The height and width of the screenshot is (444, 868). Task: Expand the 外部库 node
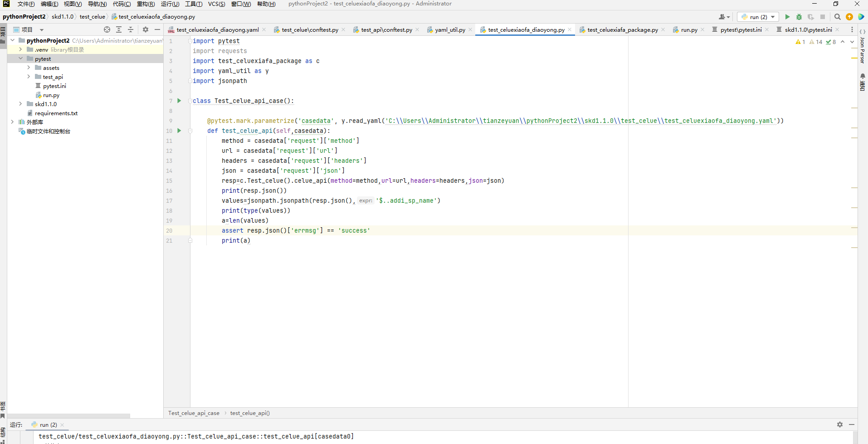12,122
